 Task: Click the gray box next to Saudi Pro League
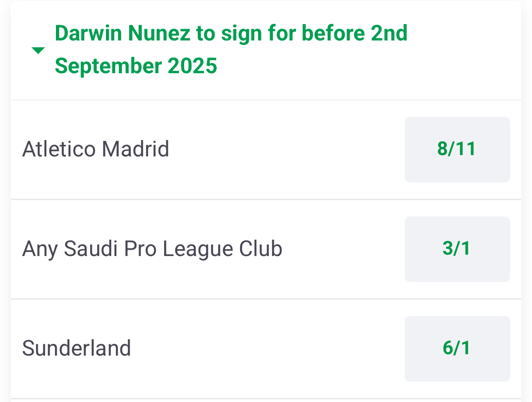pos(457,249)
